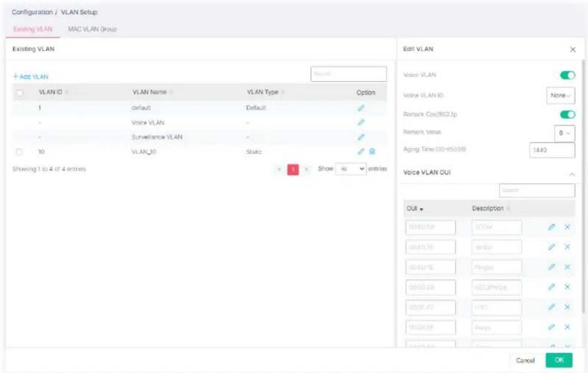Remove the H3C OUI entry
The image size is (588, 373).
[x=568, y=307]
